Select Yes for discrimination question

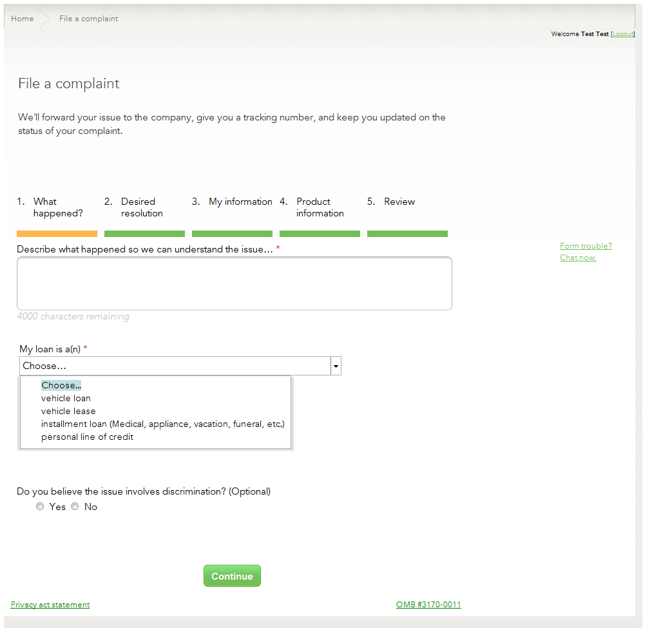pyautogui.click(x=40, y=507)
